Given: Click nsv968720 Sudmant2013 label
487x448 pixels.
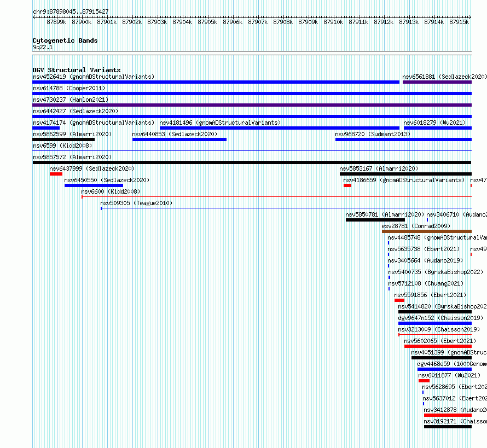Looking at the screenshot, I should (373, 134).
